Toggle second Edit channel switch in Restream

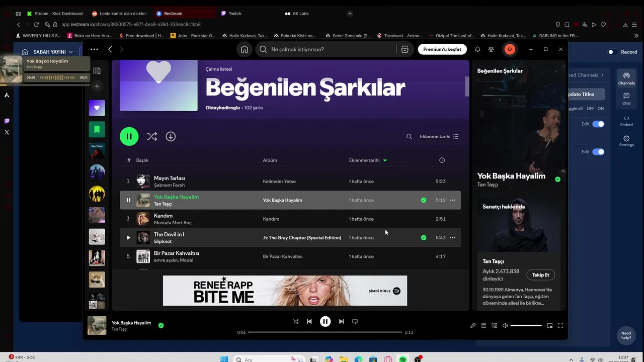click(598, 152)
